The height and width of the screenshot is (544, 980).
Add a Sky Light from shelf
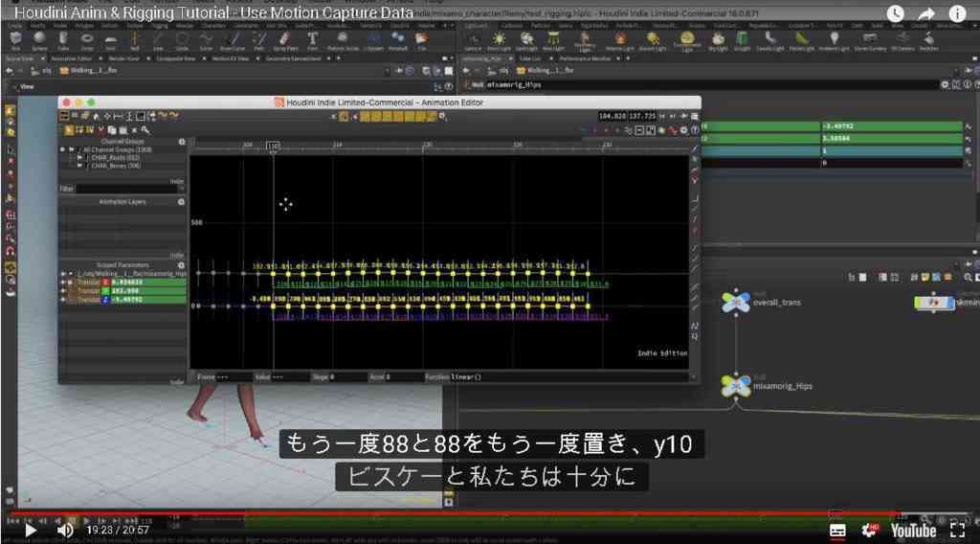click(718, 40)
